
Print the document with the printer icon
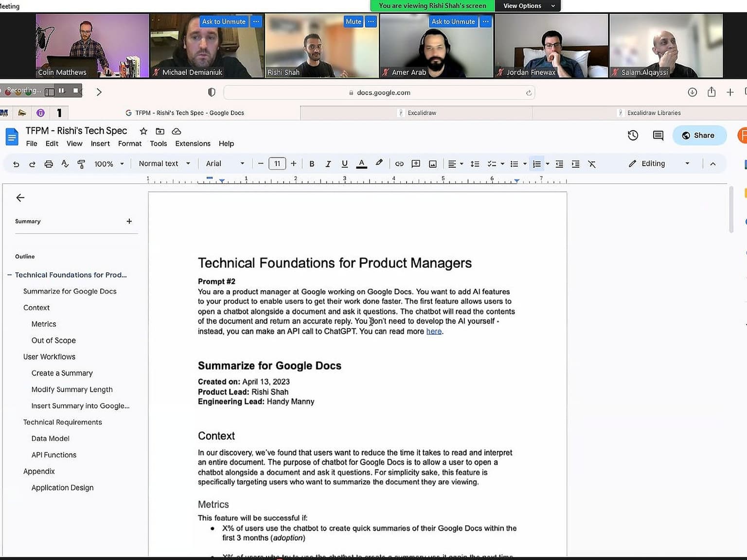coord(49,164)
